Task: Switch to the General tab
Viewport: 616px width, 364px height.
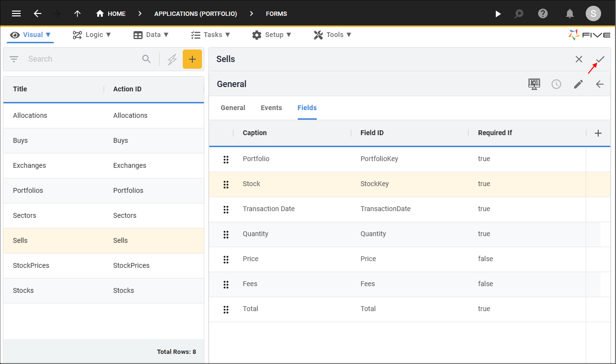Action: tap(233, 108)
